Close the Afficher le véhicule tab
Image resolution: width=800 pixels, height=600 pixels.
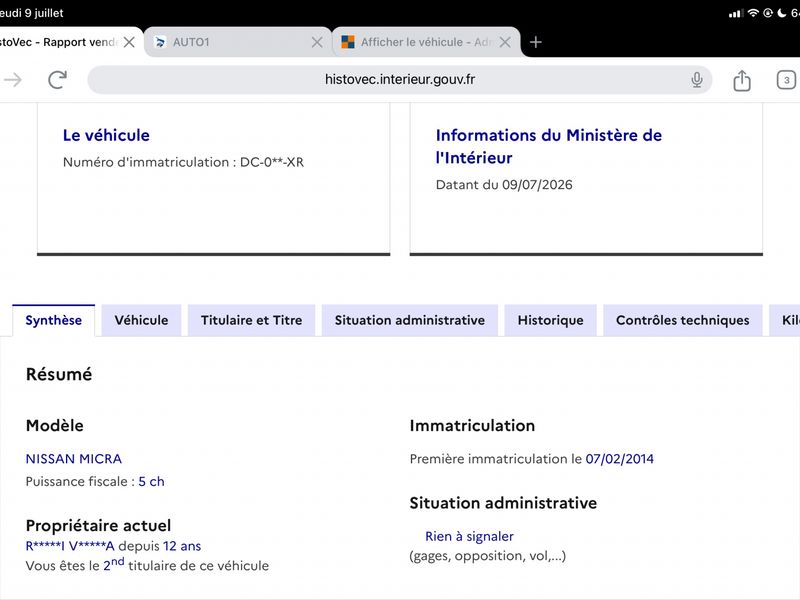505,42
